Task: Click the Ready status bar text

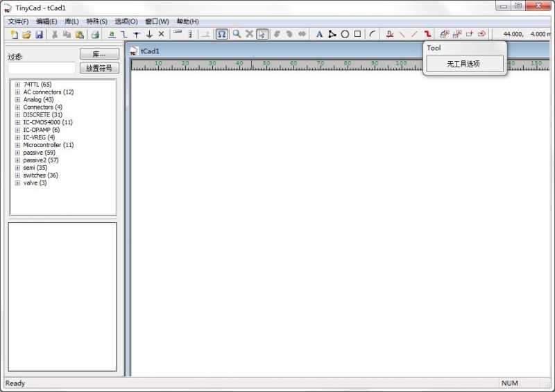Action: (15, 383)
